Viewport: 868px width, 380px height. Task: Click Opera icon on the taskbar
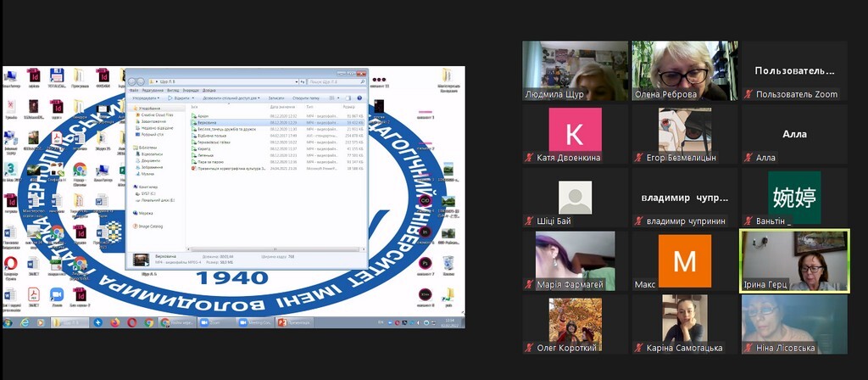tap(131, 322)
